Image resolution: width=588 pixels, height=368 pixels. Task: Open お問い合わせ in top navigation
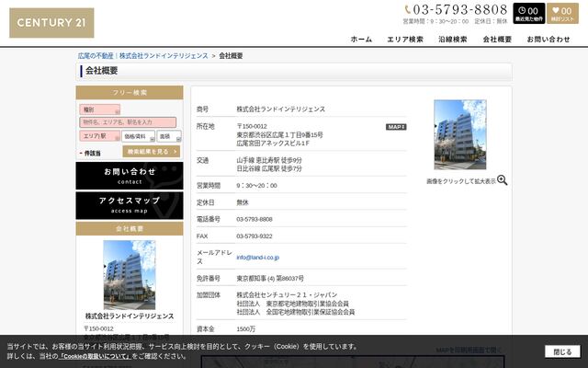click(548, 39)
